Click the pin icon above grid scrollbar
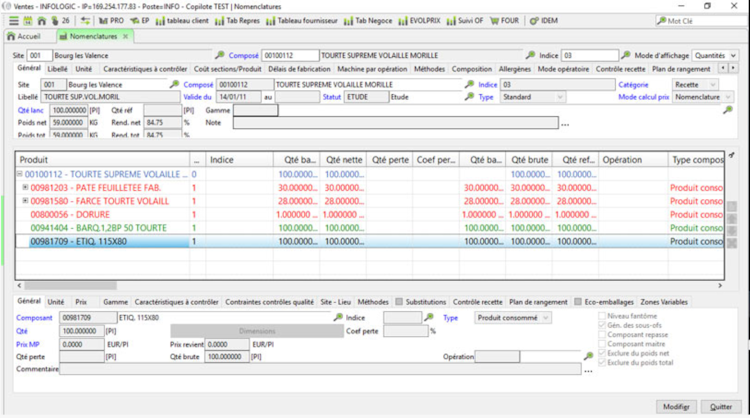Screen dimensions: 750x418 click(731, 155)
